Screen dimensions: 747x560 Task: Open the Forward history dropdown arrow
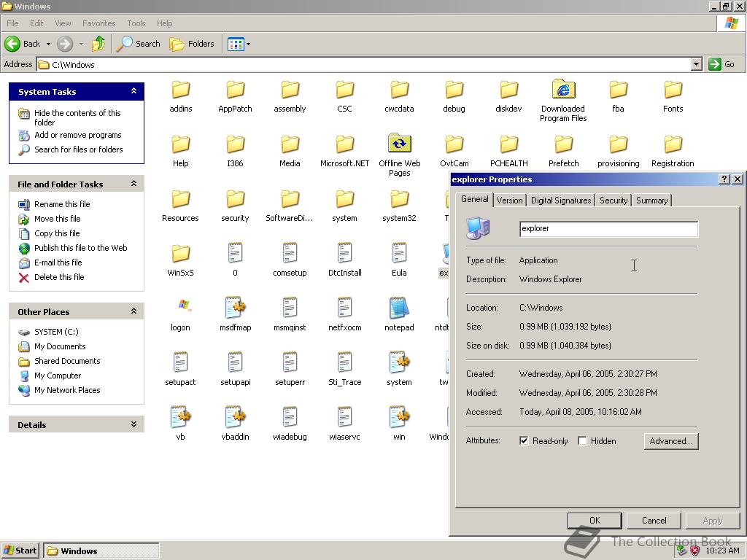pyautogui.click(x=81, y=44)
